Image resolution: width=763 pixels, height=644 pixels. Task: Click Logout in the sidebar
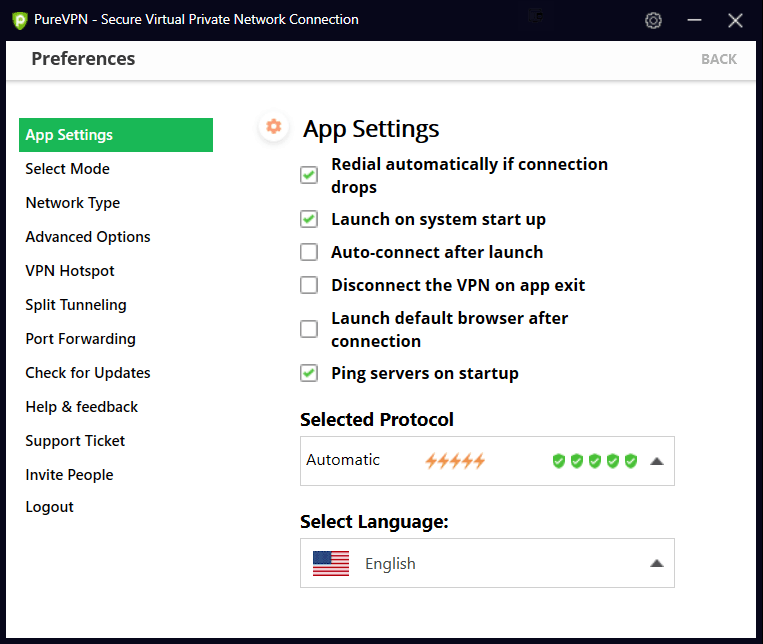(50, 507)
